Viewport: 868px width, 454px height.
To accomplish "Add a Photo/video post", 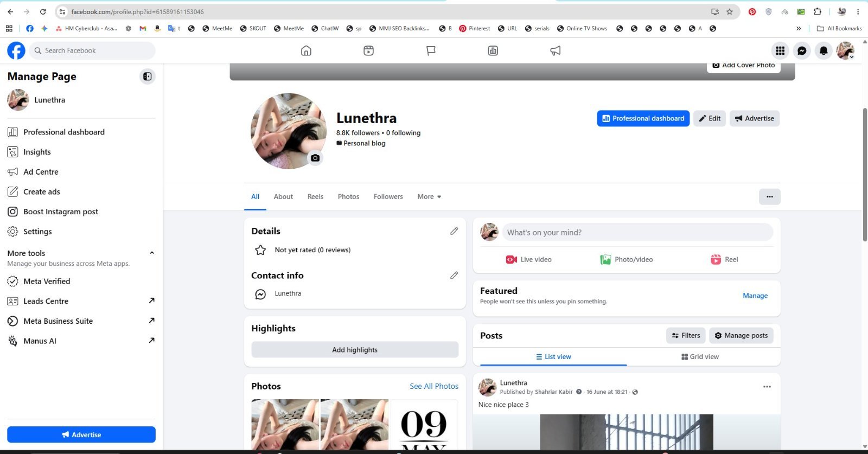I will pos(626,259).
